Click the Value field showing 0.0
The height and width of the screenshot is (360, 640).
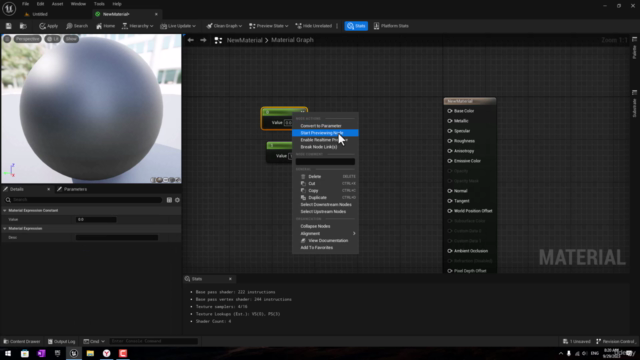tap(96, 220)
